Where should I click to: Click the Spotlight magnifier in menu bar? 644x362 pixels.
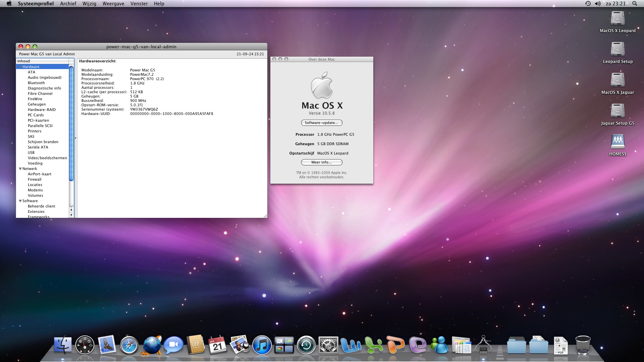coord(635,4)
